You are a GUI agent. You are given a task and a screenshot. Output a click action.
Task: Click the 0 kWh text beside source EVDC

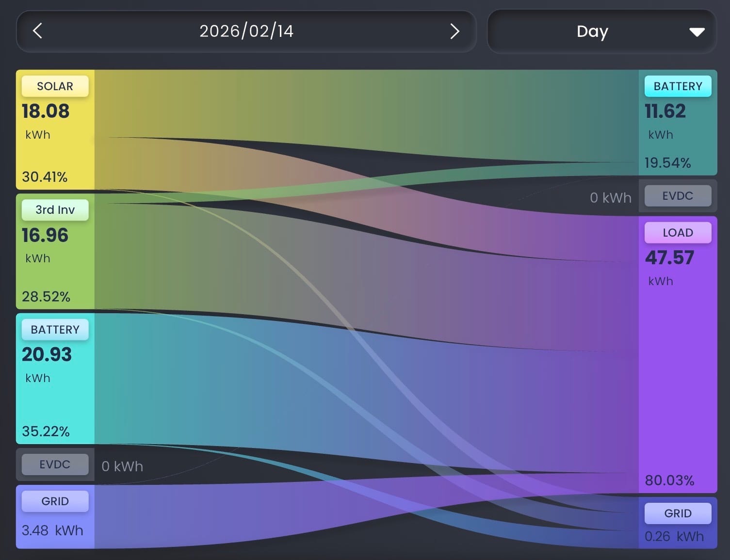(x=122, y=466)
